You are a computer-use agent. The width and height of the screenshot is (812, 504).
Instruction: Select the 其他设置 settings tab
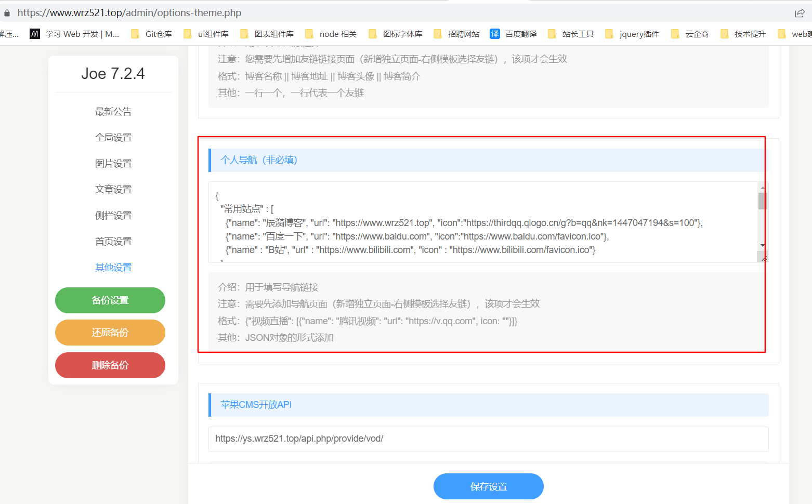(113, 268)
